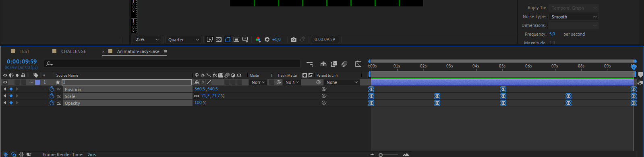Click Position property pick whip

point(324,89)
